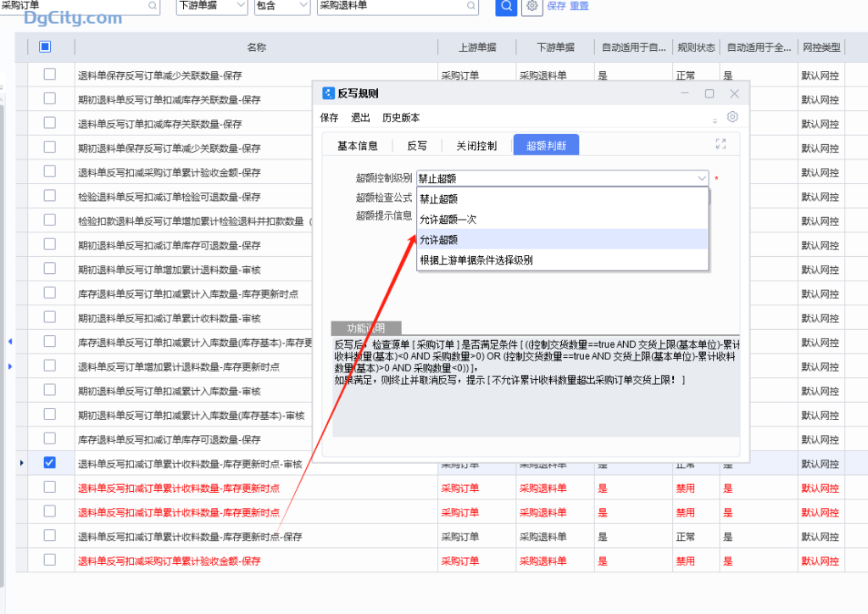Switch to the 关闭控制 tab
The image size is (868, 614).
(476, 145)
